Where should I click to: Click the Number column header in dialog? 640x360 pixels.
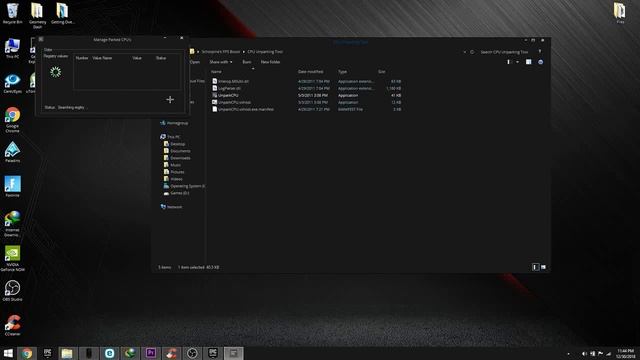[x=82, y=58]
